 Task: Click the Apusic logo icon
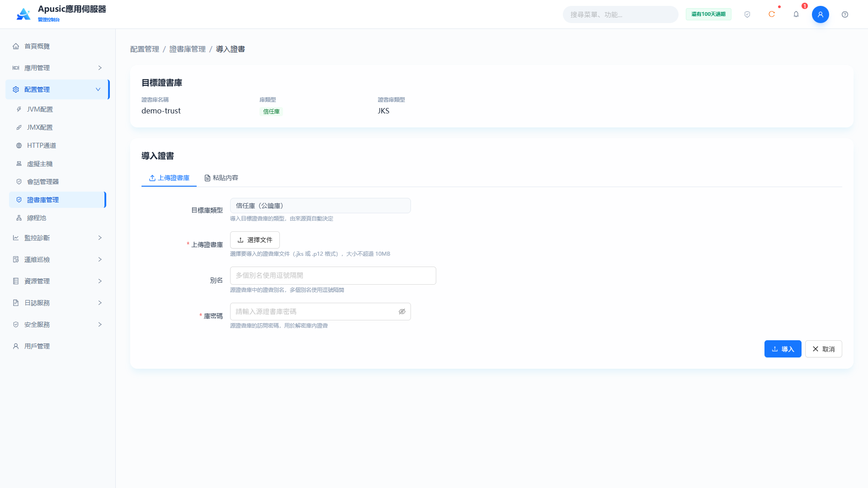point(24,14)
